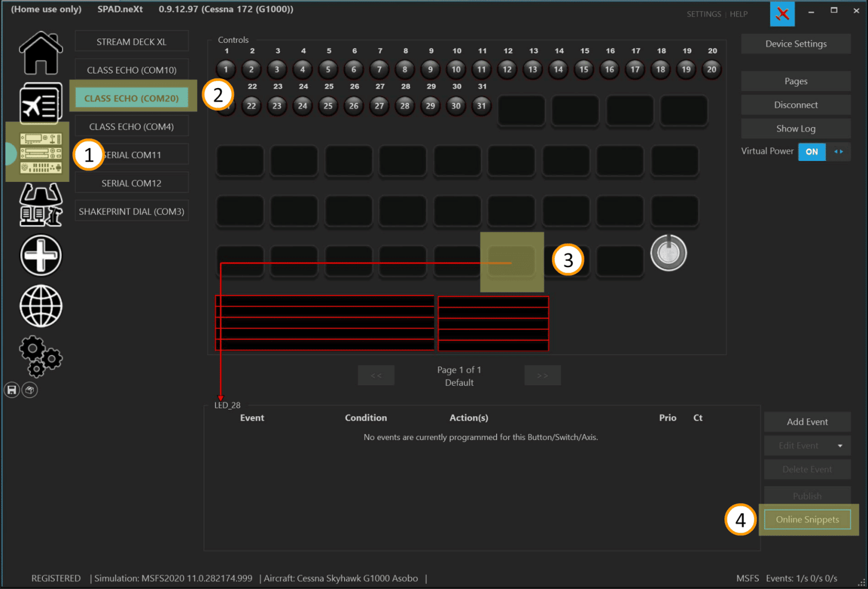This screenshot has width=868, height=589.
Task: Click the Virtual Power left-right arrows
Action: (840, 151)
